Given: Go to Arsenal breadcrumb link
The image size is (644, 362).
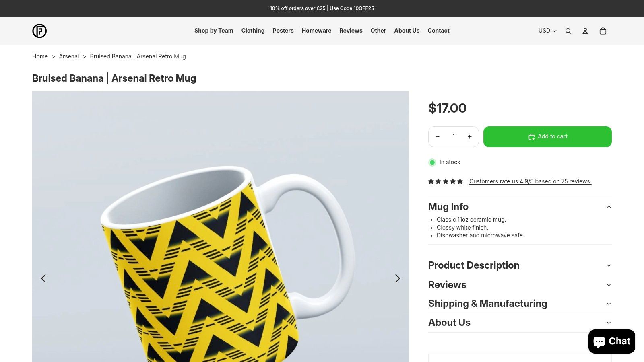Looking at the screenshot, I should 69,56.
